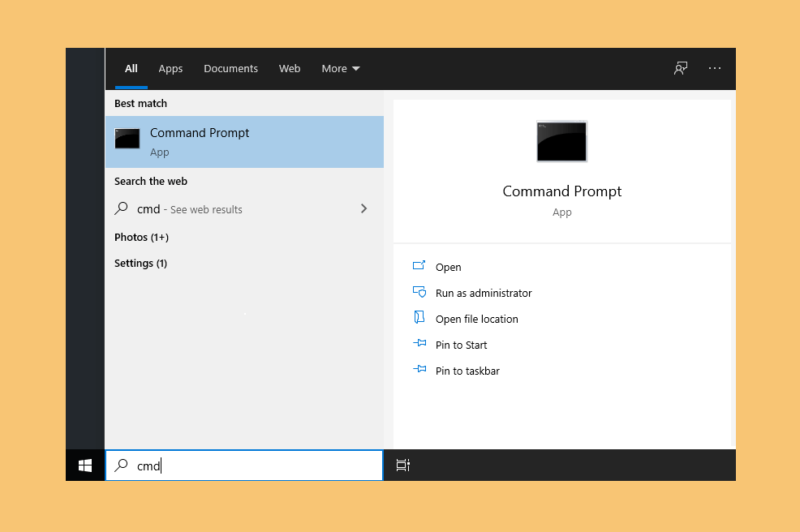Click the Task View icon on taskbar
The height and width of the screenshot is (532, 800).
click(x=403, y=465)
